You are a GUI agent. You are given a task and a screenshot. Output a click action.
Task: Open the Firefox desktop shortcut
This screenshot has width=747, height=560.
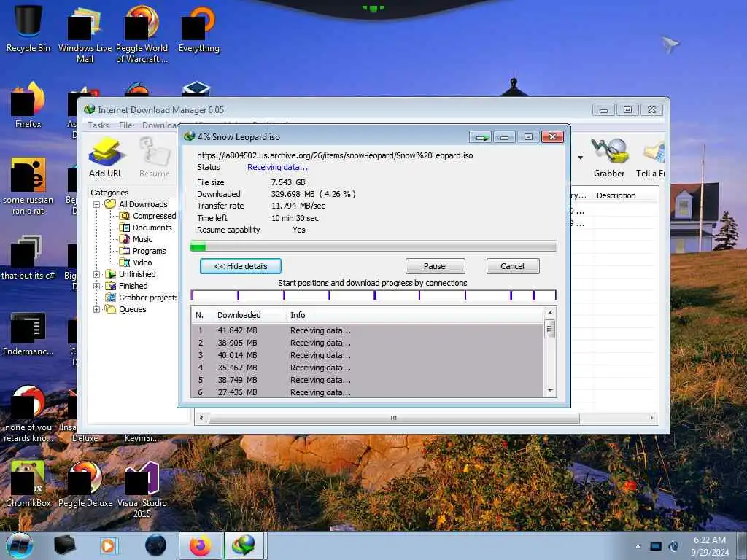28,105
